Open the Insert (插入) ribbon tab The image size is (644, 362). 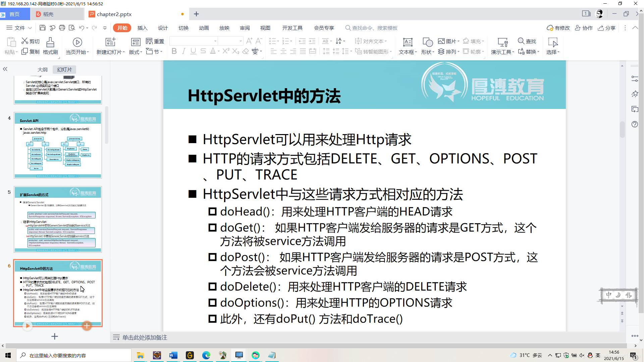pos(142,28)
